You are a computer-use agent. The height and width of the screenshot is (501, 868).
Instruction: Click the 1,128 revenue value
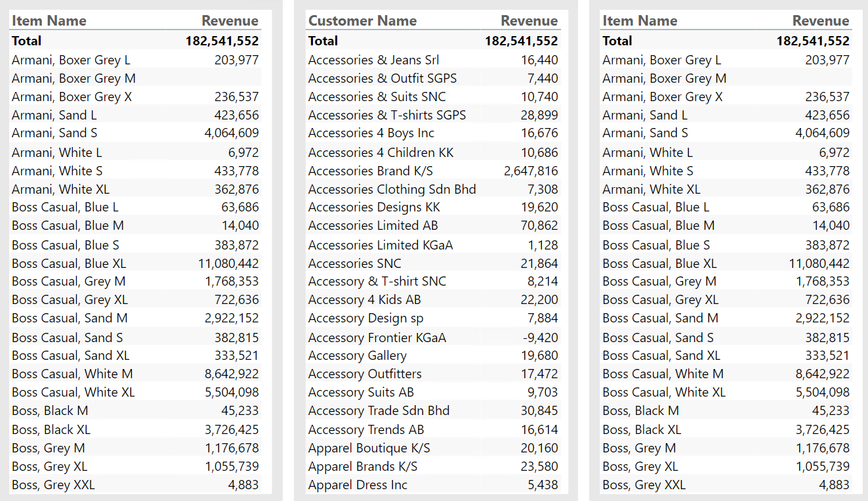coord(543,245)
